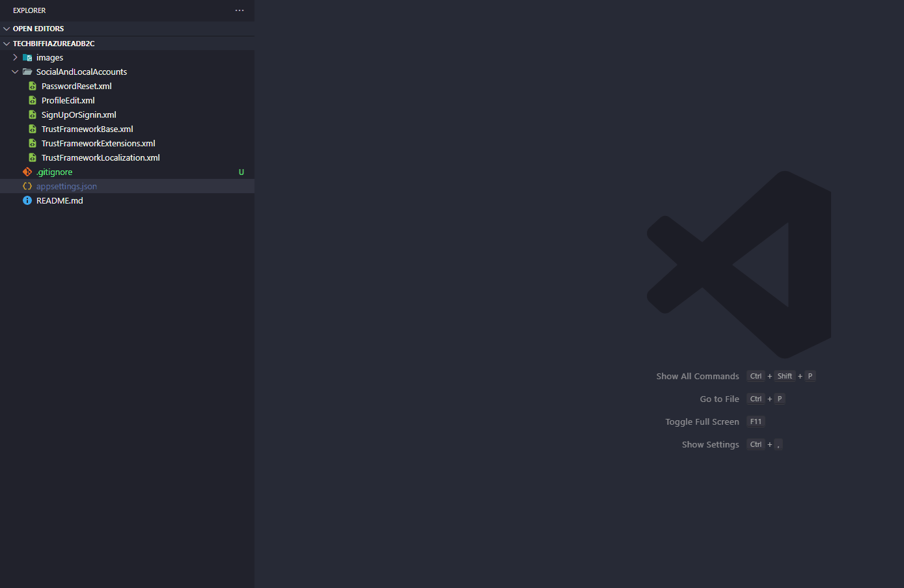Collapse the TECHBIFFIAZUREADB2C workspace section
The width and height of the screenshot is (904, 588).
click(x=7, y=44)
